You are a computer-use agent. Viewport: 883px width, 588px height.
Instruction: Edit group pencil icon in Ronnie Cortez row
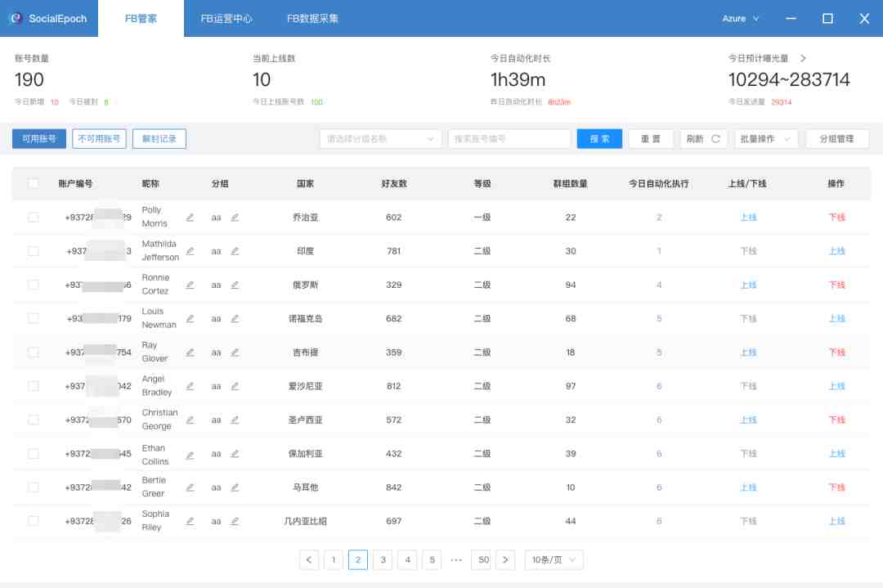tap(235, 285)
